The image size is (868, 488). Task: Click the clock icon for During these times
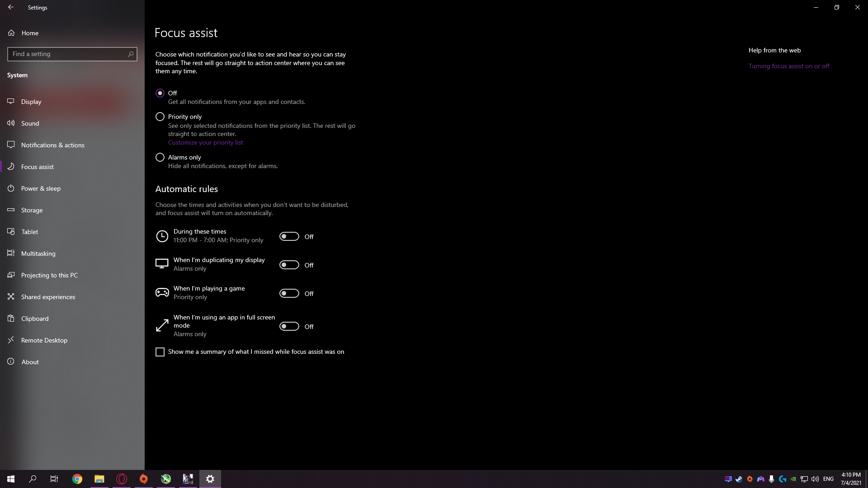[162, 236]
